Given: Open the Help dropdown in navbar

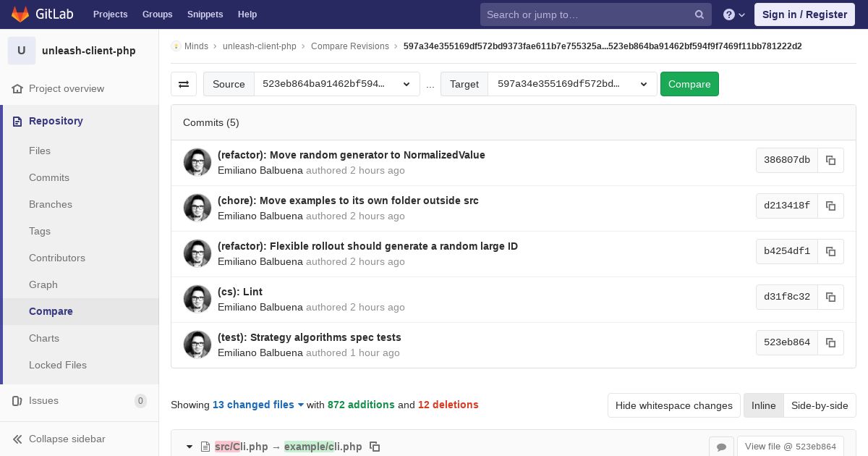Looking at the screenshot, I should tap(735, 14).
